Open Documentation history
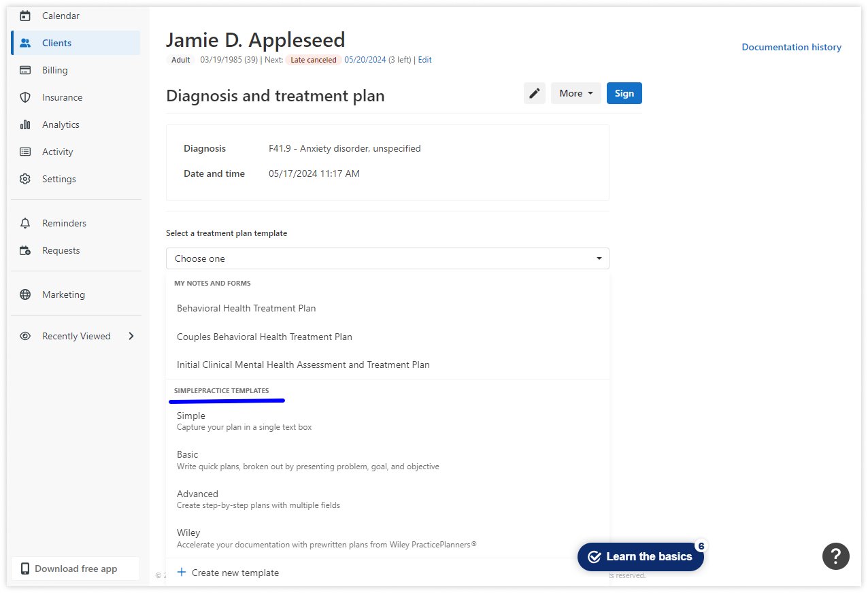The height and width of the screenshot is (593, 868). pos(791,47)
